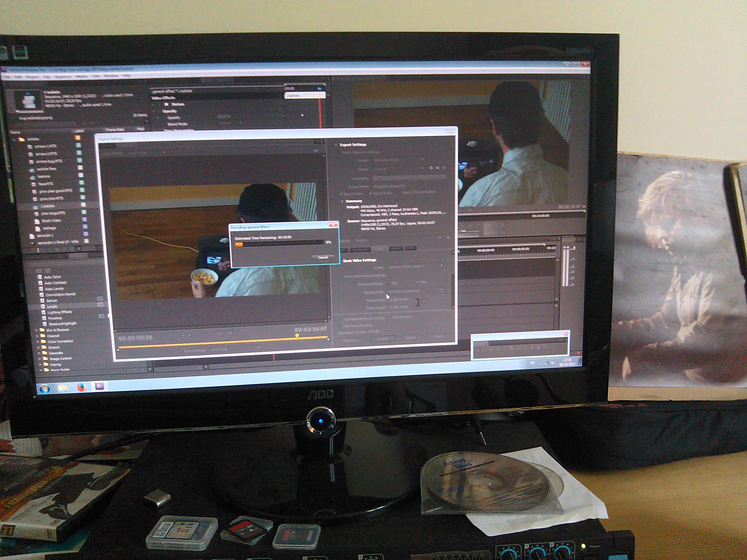Select the Auto Levels effect

54,289
